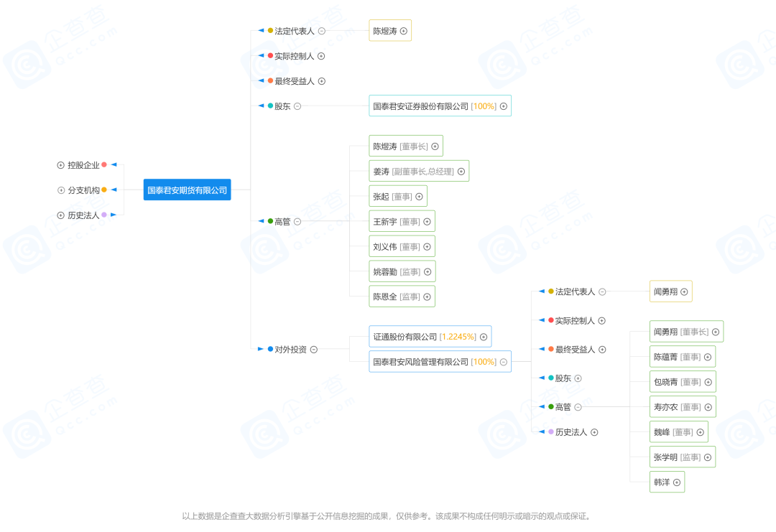Viewport: 776px width, 532px height.
Task: Expand 陈蕴菁 [董事] plus icon
Action: [708, 357]
